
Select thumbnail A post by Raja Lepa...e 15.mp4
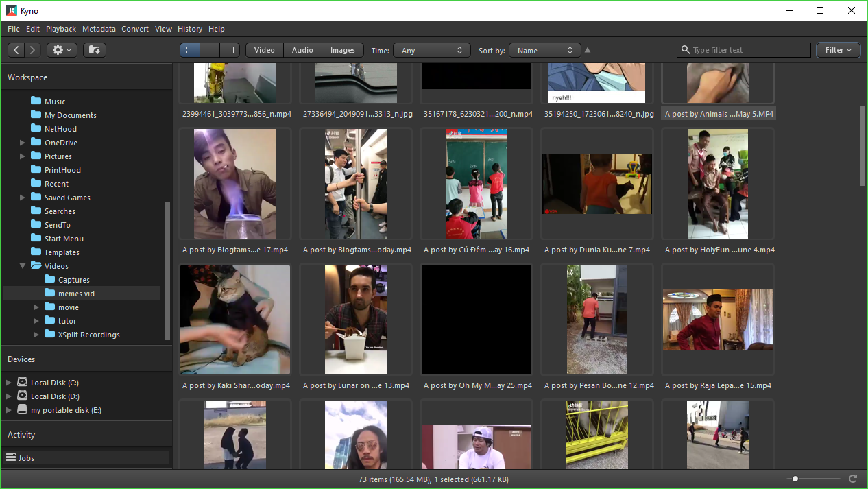718,320
